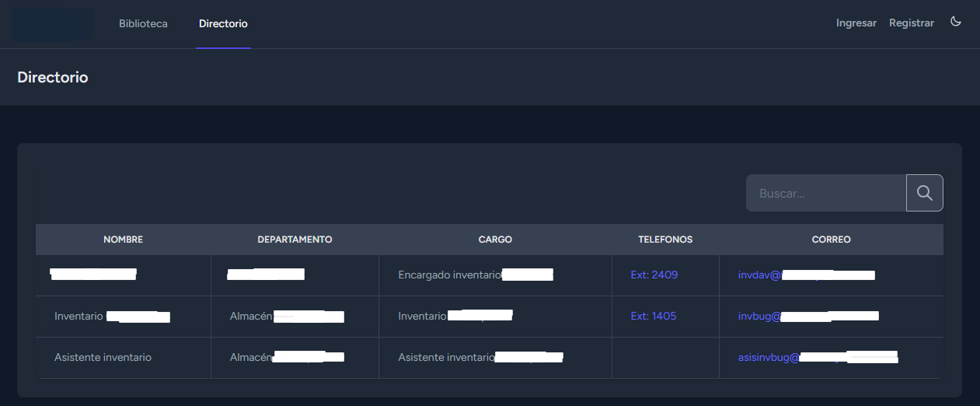Click the invbug email address link
This screenshot has height=406, width=980.
(807, 316)
